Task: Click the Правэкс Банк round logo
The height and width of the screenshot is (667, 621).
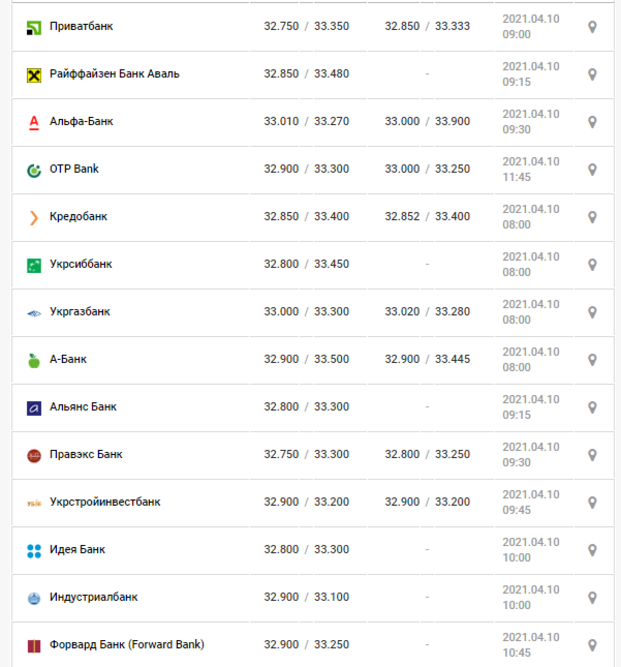Action: (x=34, y=456)
